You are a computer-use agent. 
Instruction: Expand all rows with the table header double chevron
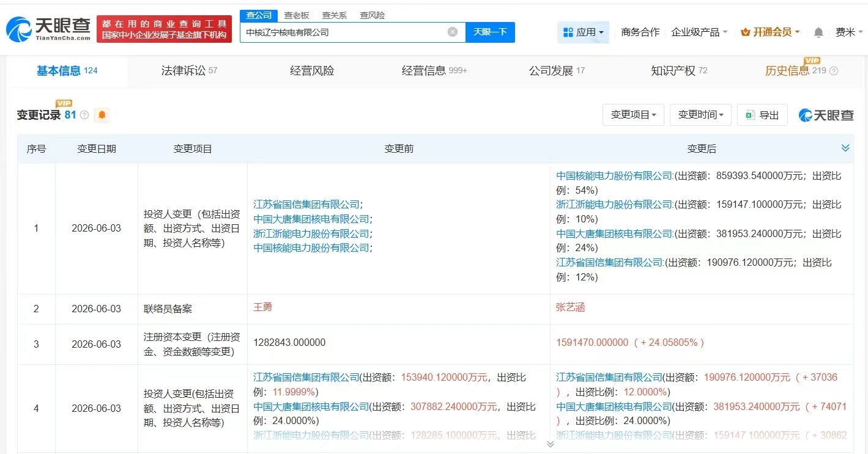(x=845, y=148)
